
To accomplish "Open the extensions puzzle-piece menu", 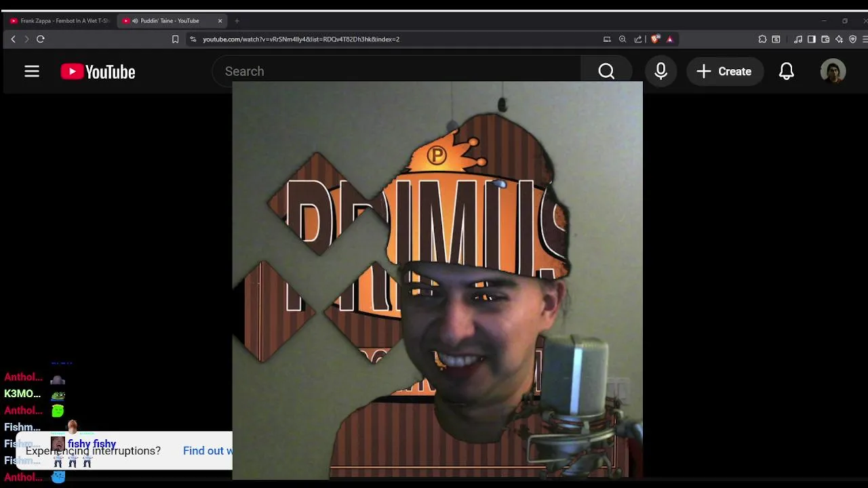I will point(762,39).
